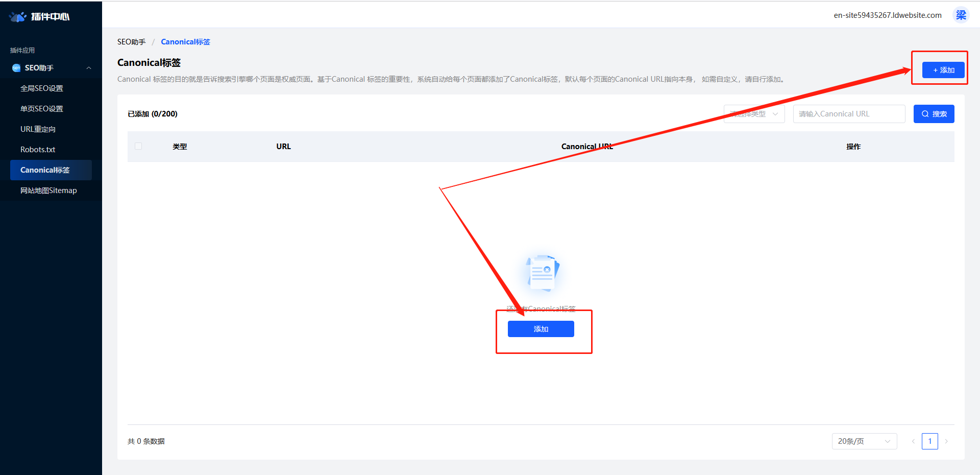Image resolution: width=980 pixels, height=475 pixels.
Task: Go to the next page arrow
Action: point(946,441)
